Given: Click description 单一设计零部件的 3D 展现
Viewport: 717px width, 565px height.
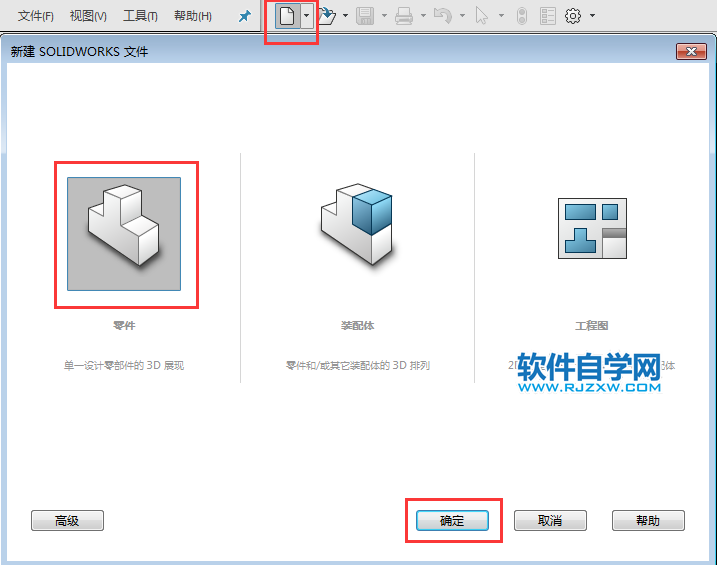Looking at the screenshot, I should pos(124,365).
